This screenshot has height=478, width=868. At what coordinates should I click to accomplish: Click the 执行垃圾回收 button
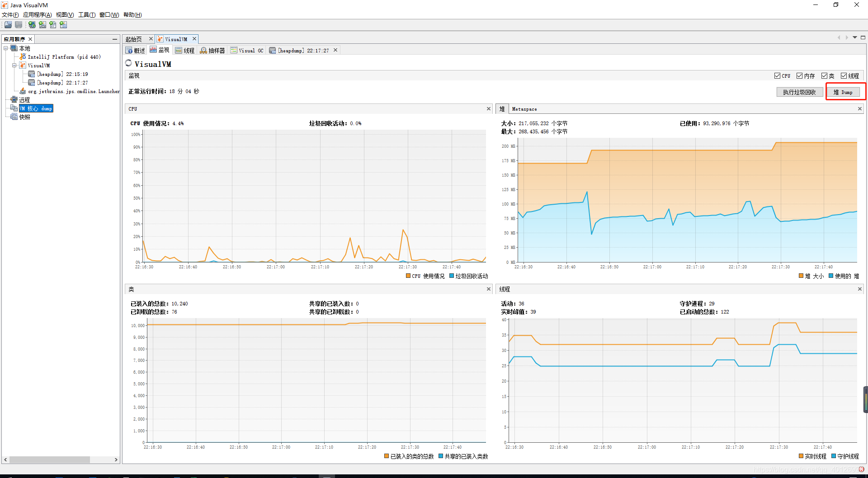[799, 92]
